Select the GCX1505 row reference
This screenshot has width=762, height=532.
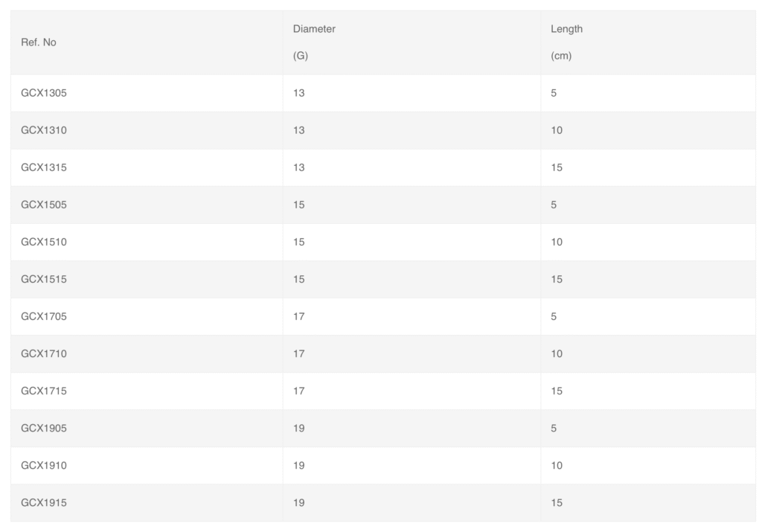pos(44,205)
